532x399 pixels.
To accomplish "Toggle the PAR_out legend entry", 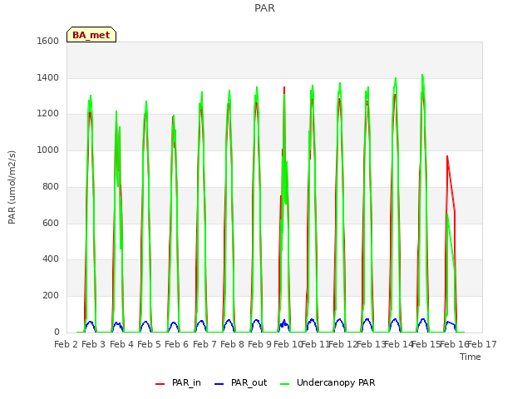I will click(x=241, y=382).
